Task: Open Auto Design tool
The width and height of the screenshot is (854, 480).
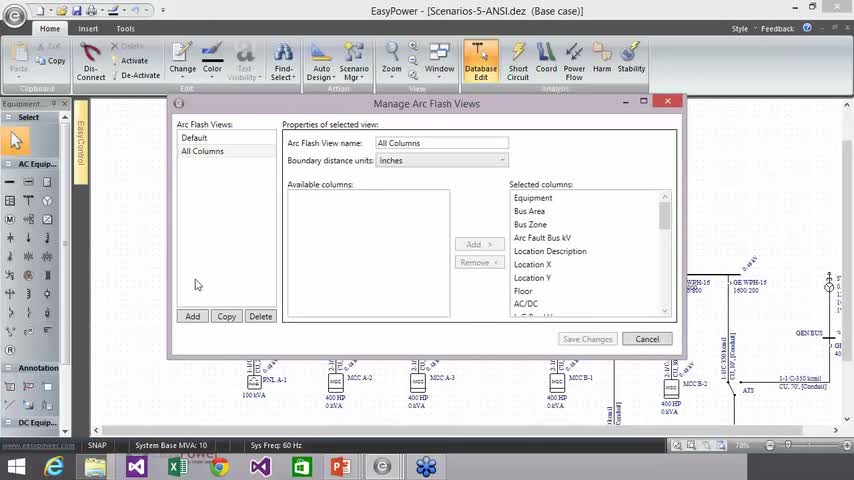Action: point(321,61)
